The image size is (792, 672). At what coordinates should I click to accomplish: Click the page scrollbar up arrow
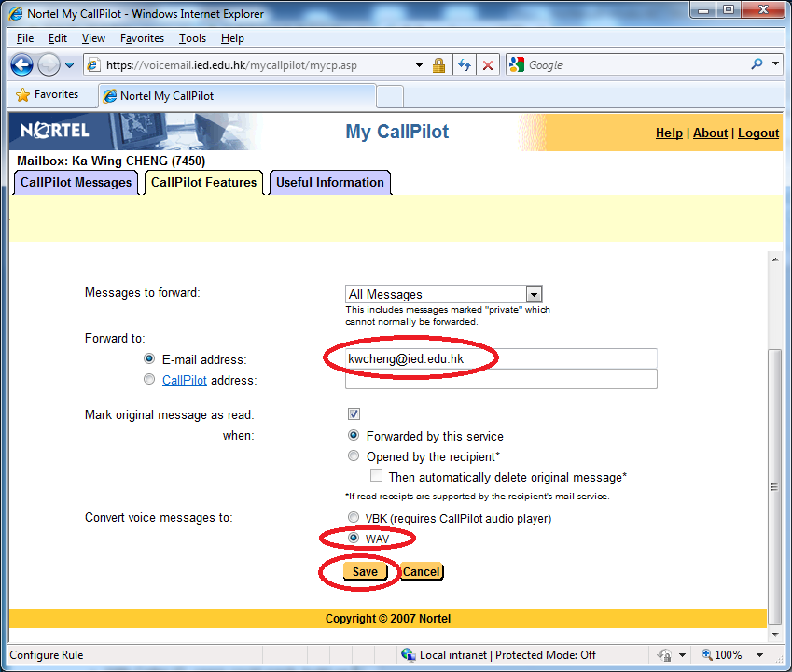point(775,259)
